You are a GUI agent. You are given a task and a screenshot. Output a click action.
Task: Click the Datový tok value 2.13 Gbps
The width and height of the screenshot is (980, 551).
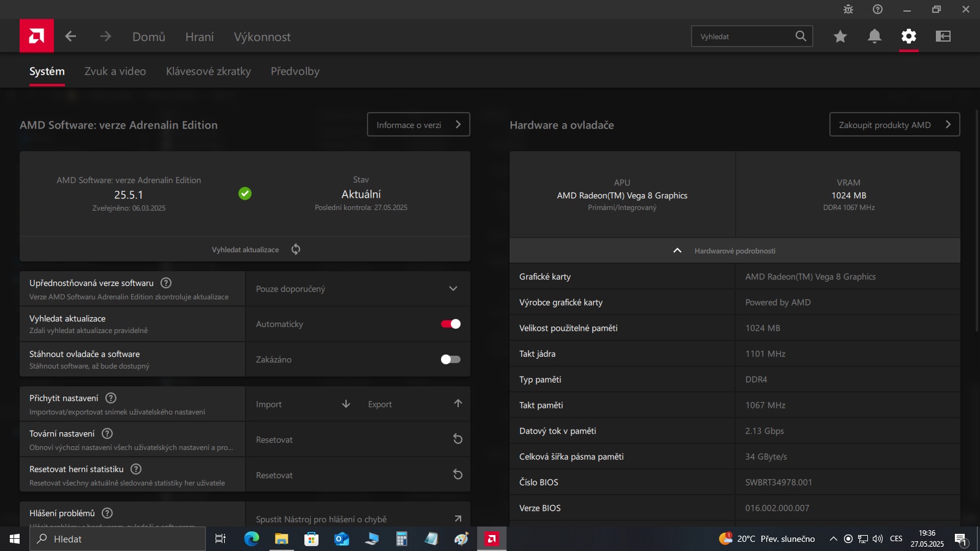[764, 431]
